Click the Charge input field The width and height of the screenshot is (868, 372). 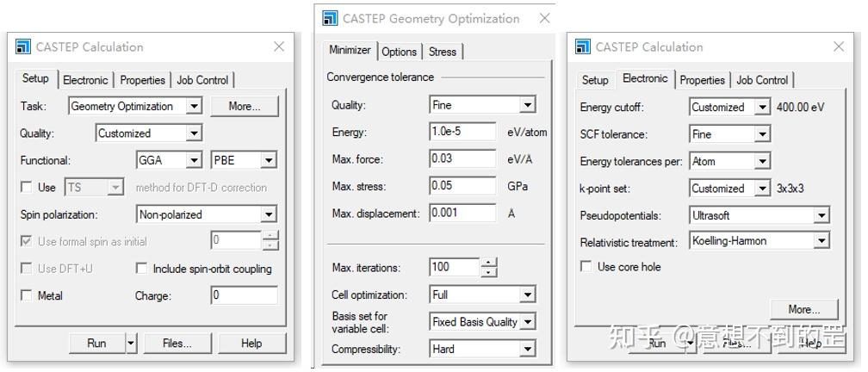[244, 295]
